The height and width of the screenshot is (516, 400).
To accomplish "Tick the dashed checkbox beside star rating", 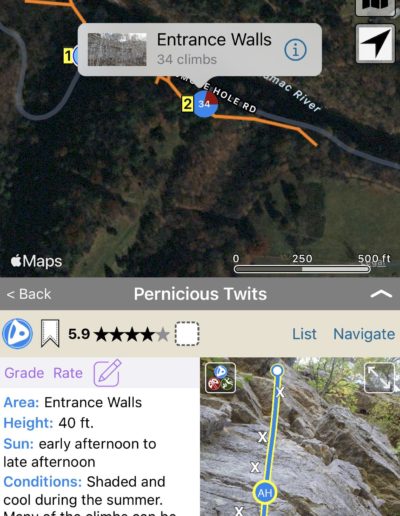I will click(x=187, y=334).
